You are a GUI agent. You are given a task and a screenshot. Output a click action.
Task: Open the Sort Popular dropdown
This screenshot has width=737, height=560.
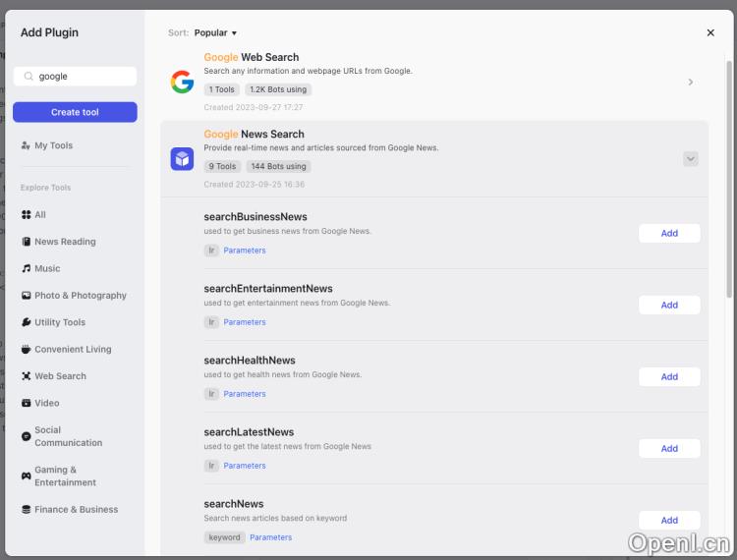pyautogui.click(x=215, y=32)
